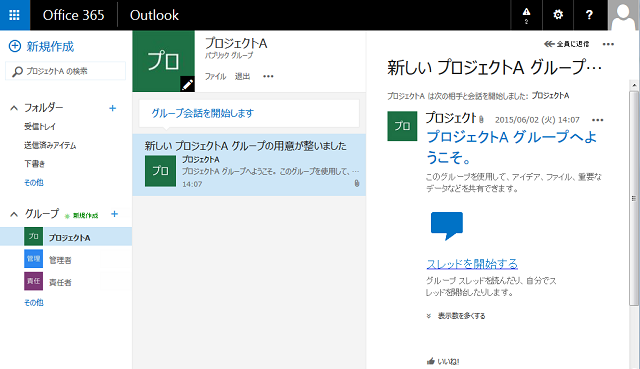Click the Outlook app title
Image resolution: width=640 pixels, height=369 pixels.
pos(154,15)
